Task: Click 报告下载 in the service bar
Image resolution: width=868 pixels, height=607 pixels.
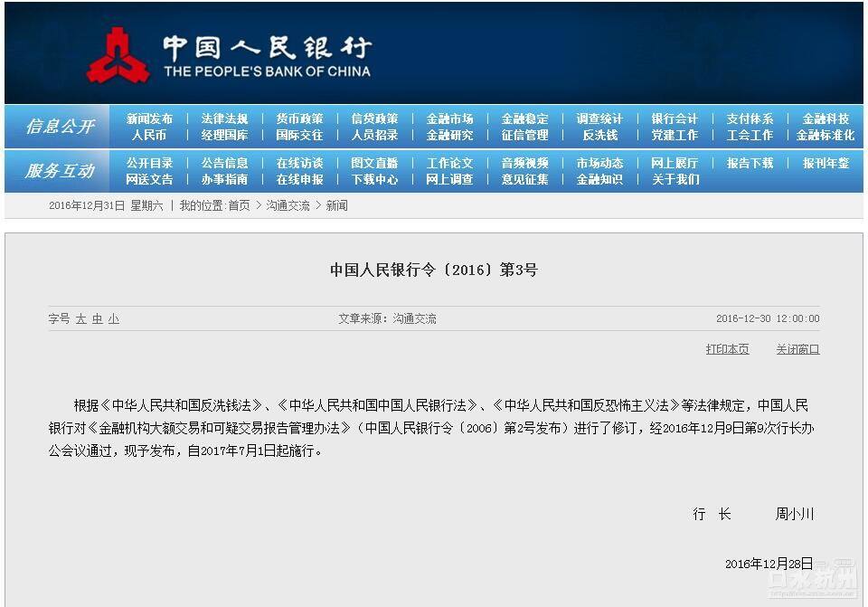Action: point(750,164)
